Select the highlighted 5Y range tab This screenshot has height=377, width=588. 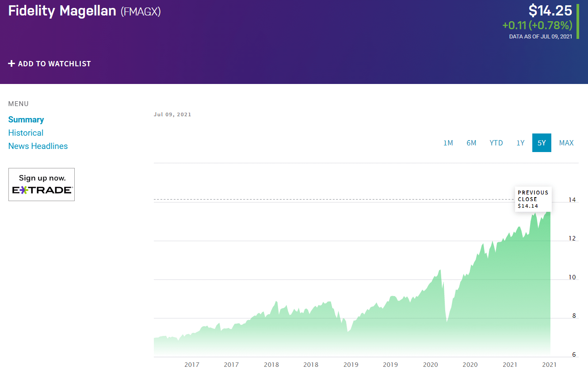coord(542,143)
